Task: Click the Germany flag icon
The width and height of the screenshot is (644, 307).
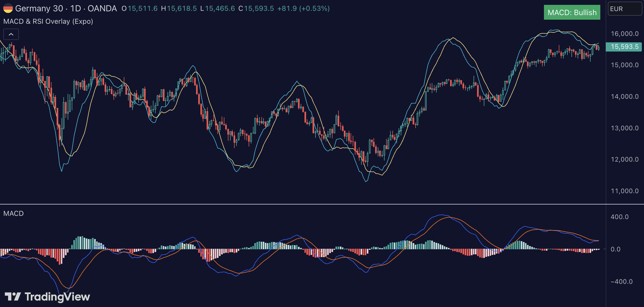Action: coord(8,8)
